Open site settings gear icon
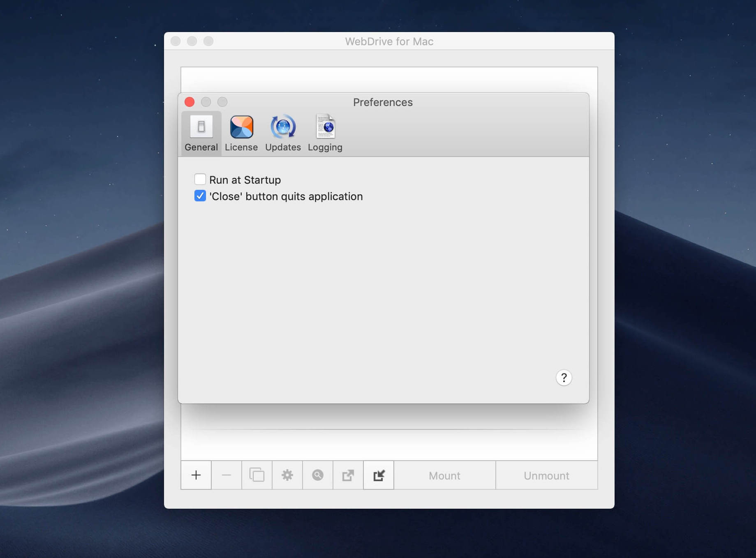 coord(287,475)
